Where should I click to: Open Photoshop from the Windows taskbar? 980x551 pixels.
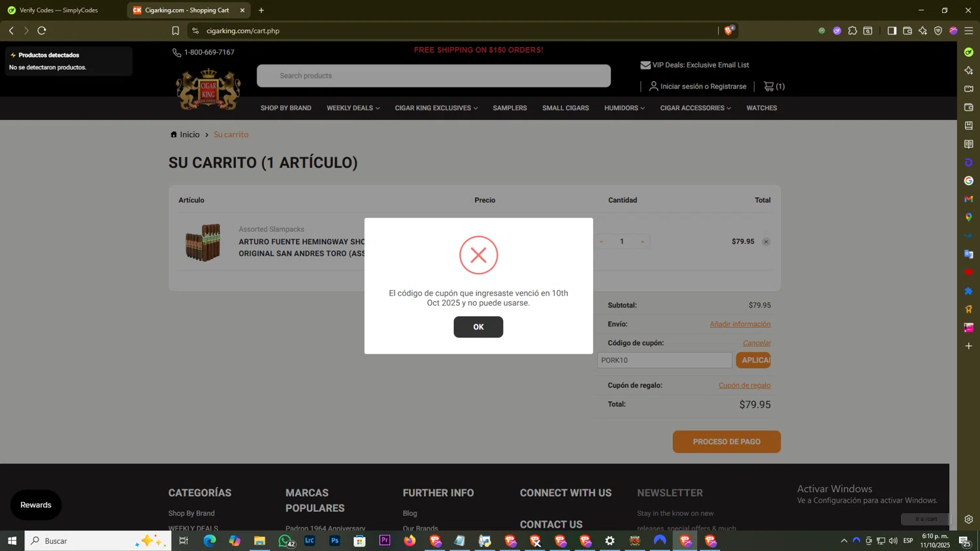pos(335,541)
